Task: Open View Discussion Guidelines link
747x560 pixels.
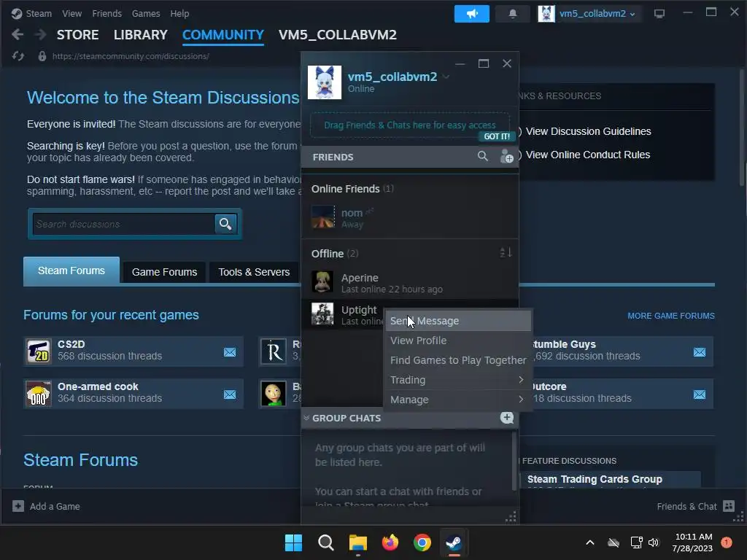Action: click(x=588, y=131)
